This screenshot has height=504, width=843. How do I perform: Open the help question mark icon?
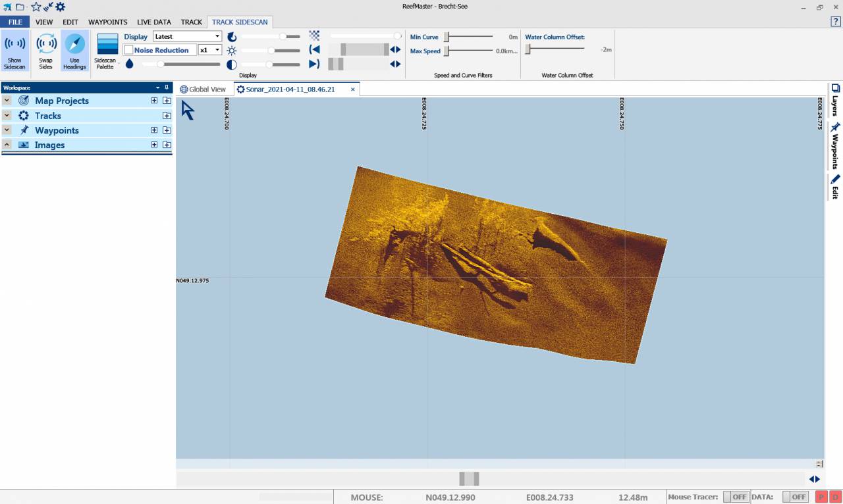[835, 22]
